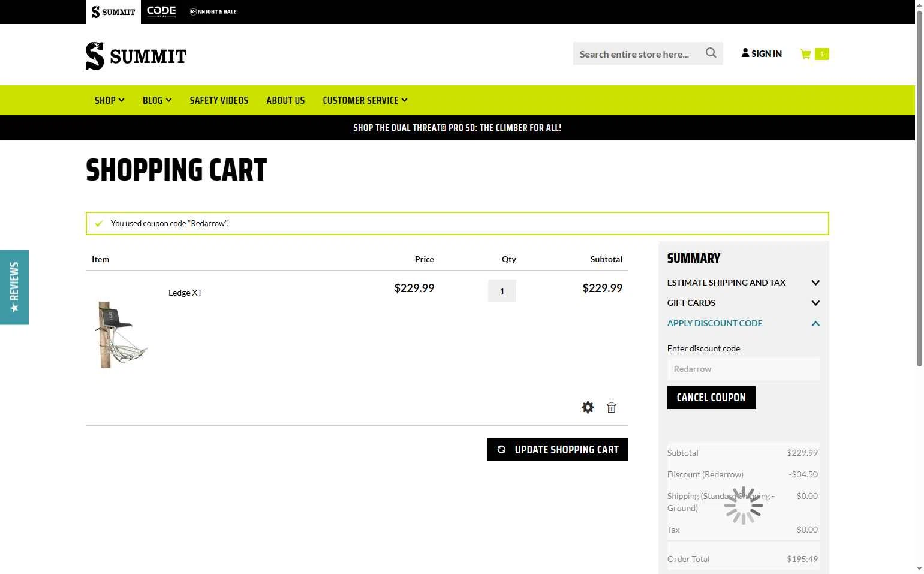Click the quantity field for Ledge XT

click(x=502, y=291)
